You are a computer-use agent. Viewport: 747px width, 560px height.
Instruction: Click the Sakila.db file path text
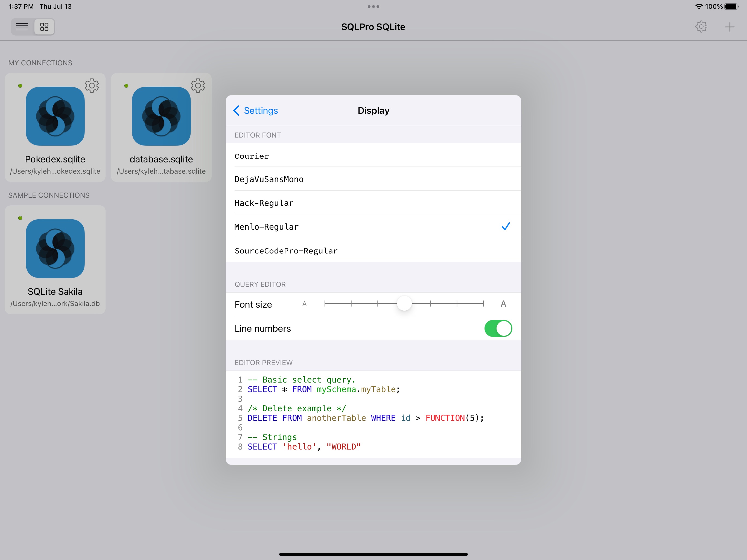[x=55, y=304]
